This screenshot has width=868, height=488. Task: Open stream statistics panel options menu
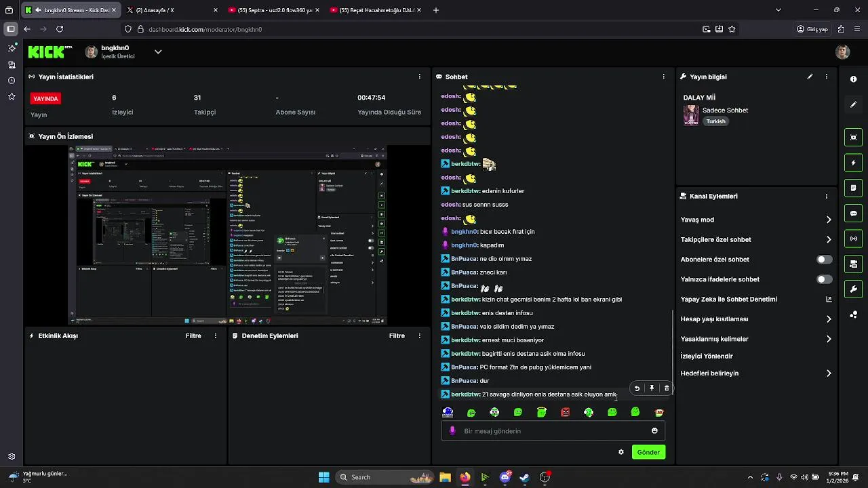(420, 77)
